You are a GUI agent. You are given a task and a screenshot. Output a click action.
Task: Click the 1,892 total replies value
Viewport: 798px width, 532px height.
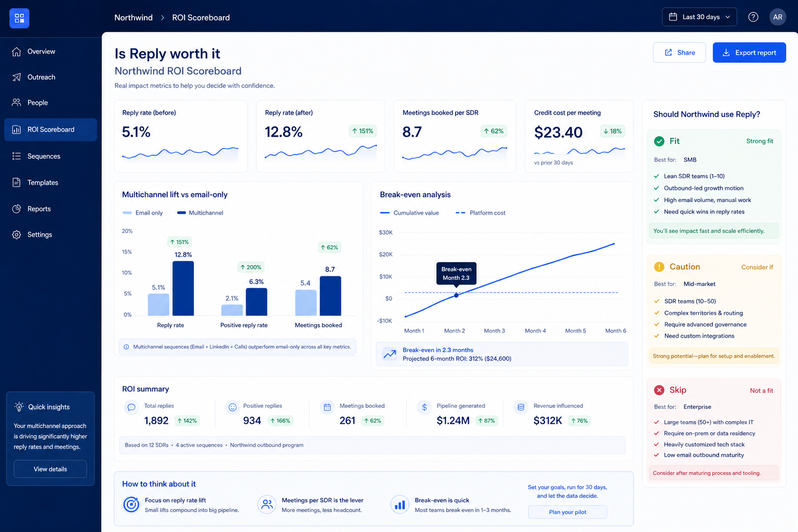tap(156, 421)
